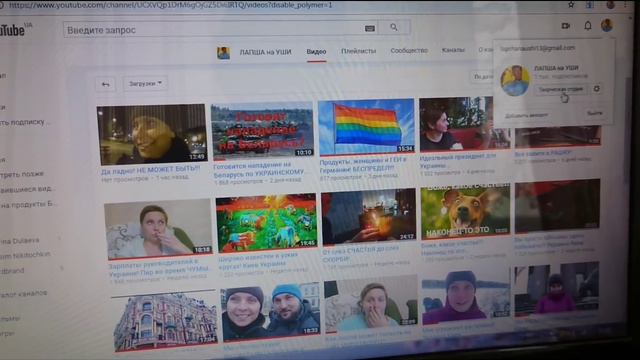Click sidebar item ending with подписку

click(x=25, y=122)
